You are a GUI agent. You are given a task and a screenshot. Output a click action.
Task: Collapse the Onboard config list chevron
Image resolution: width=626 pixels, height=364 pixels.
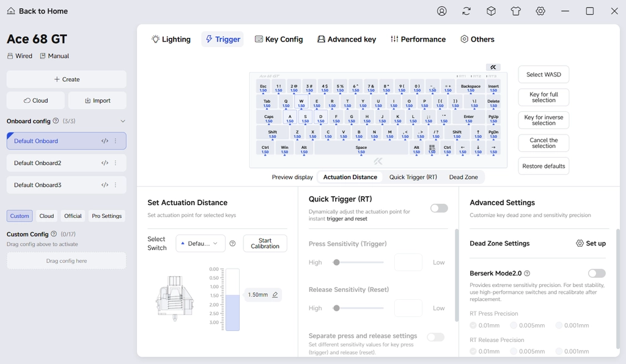(123, 121)
